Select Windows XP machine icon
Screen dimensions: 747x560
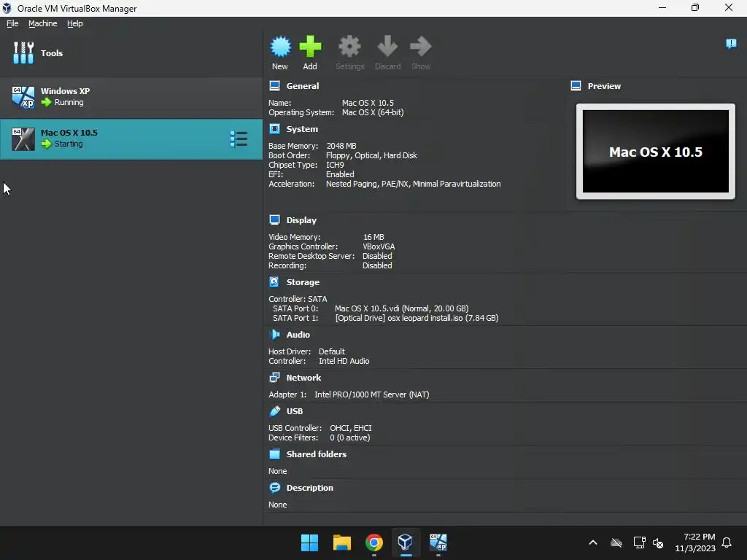[23, 97]
